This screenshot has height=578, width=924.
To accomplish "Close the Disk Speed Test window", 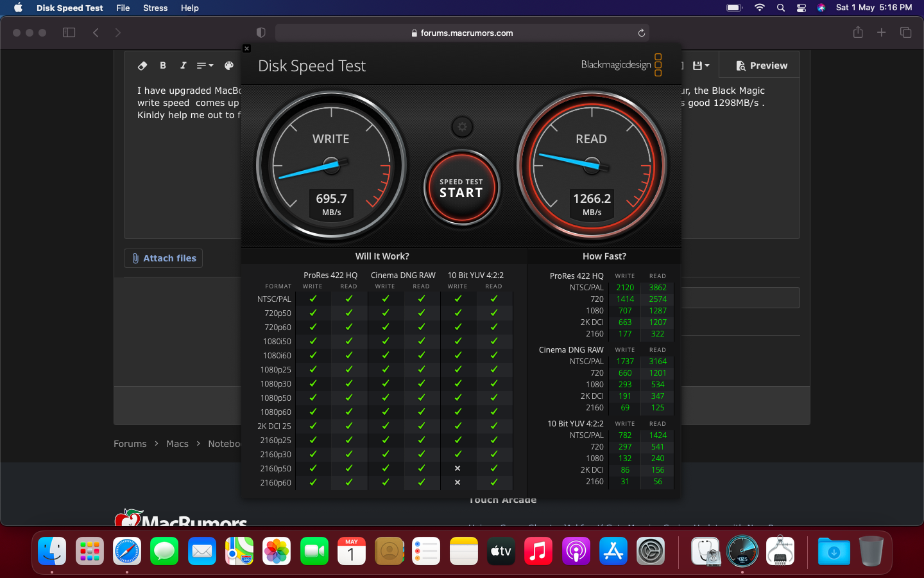I will click(247, 48).
